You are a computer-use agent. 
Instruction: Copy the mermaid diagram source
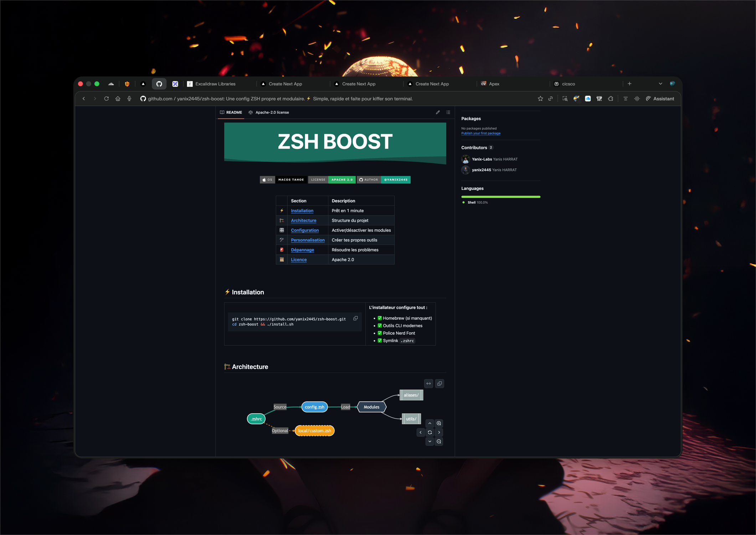click(439, 384)
